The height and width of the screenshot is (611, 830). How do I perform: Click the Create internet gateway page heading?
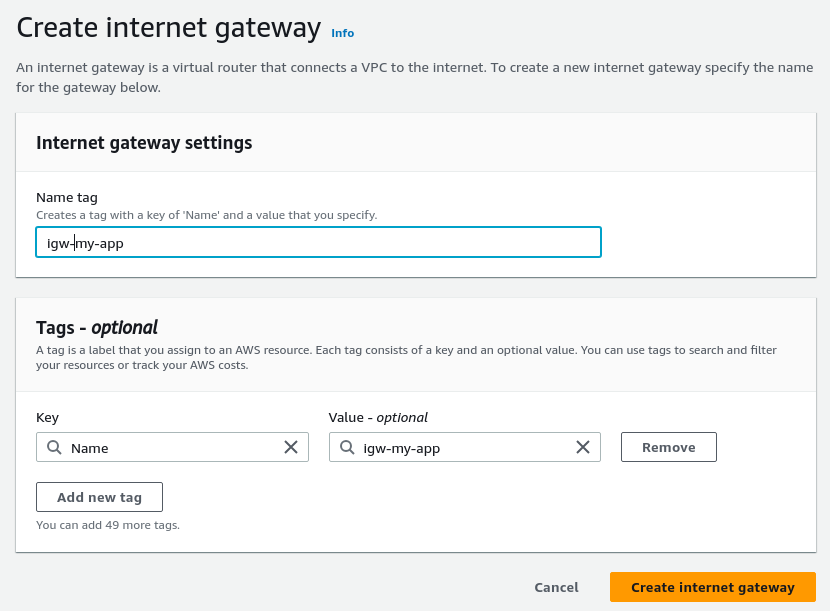point(169,27)
